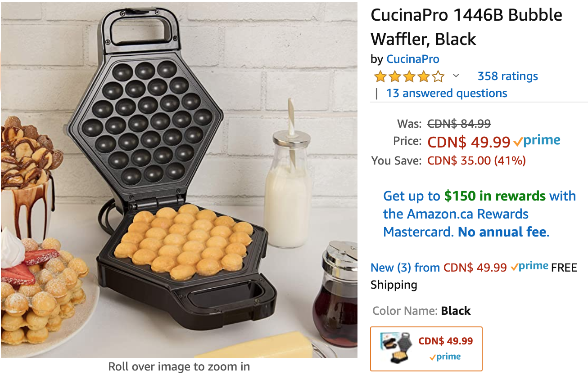
Task: Click the Roll over image to zoom caption
Action: tap(179, 366)
